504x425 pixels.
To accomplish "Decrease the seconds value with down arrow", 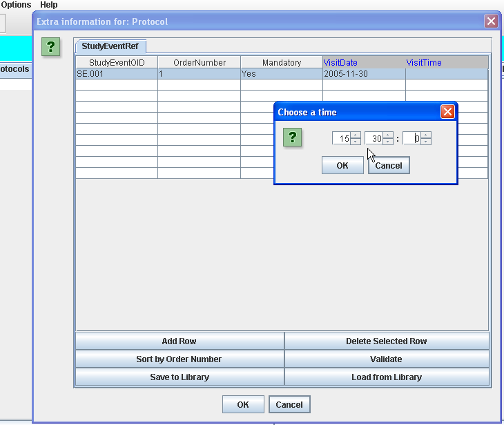I will coord(426,142).
